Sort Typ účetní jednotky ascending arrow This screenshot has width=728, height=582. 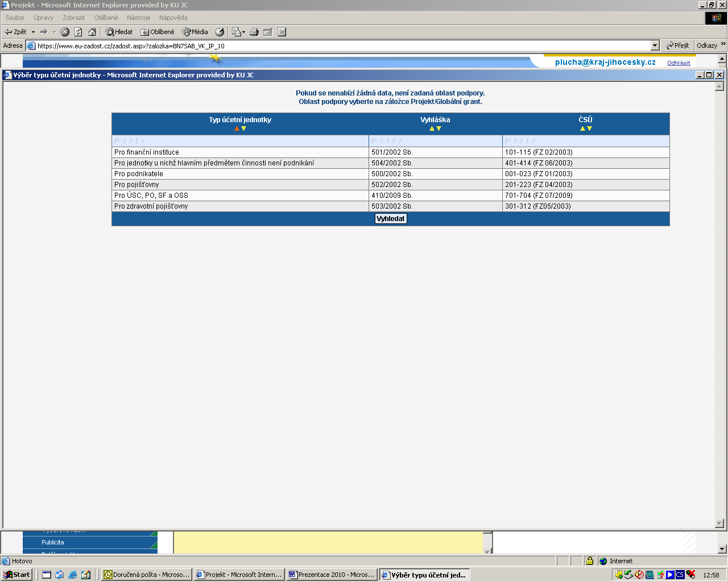click(x=237, y=128)
